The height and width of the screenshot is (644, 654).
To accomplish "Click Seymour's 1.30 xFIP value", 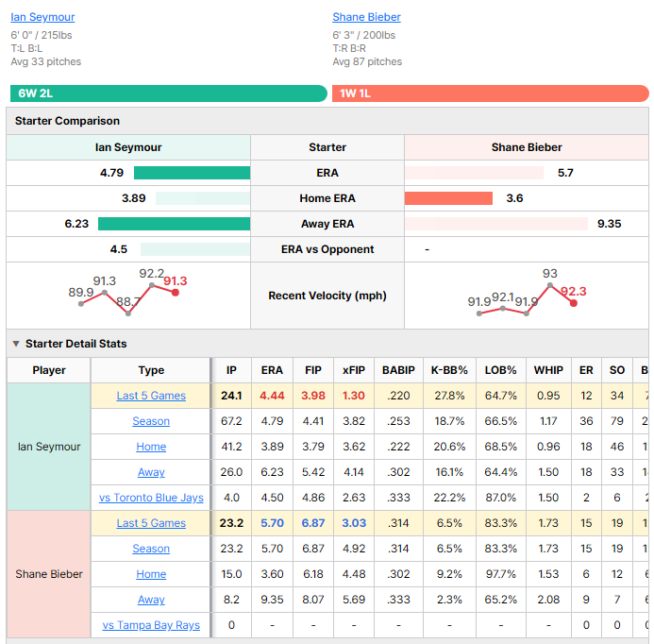I will tap(354, 396).
